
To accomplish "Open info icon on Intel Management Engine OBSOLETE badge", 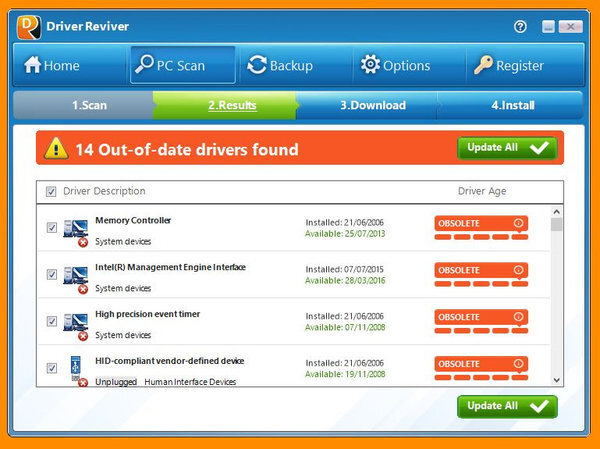I will [518, 270].
